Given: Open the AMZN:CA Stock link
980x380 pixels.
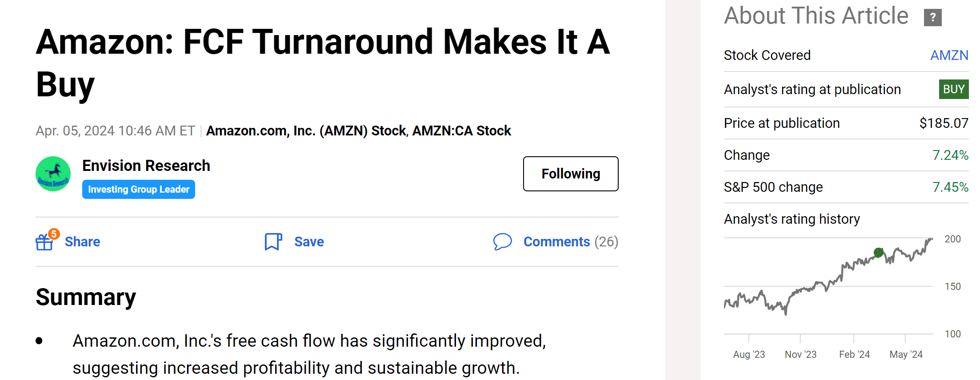Looking at the screenshot, I should (462, 131).
